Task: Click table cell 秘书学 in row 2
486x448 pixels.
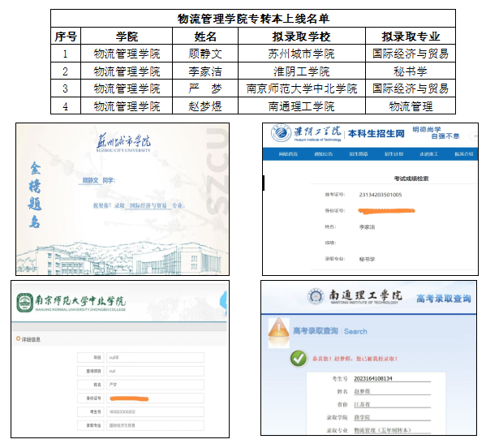Action: pyautogui.click(x=411, y=71)
